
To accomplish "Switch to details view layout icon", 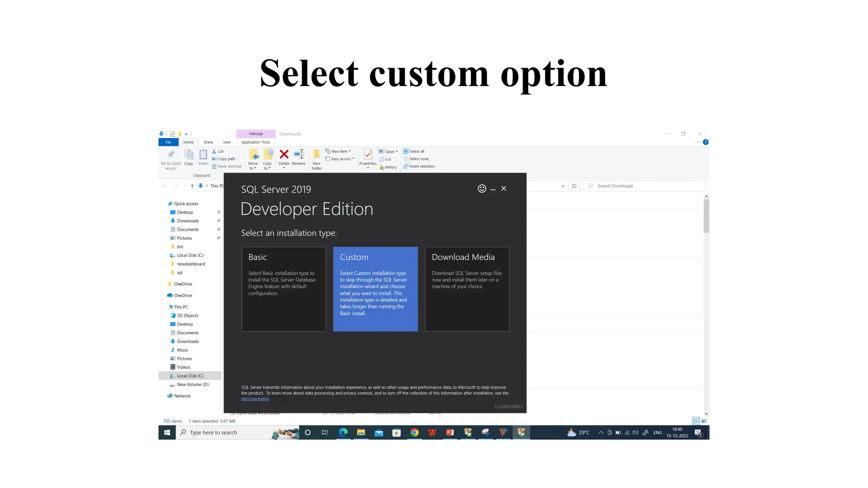I will coord(696,421).
